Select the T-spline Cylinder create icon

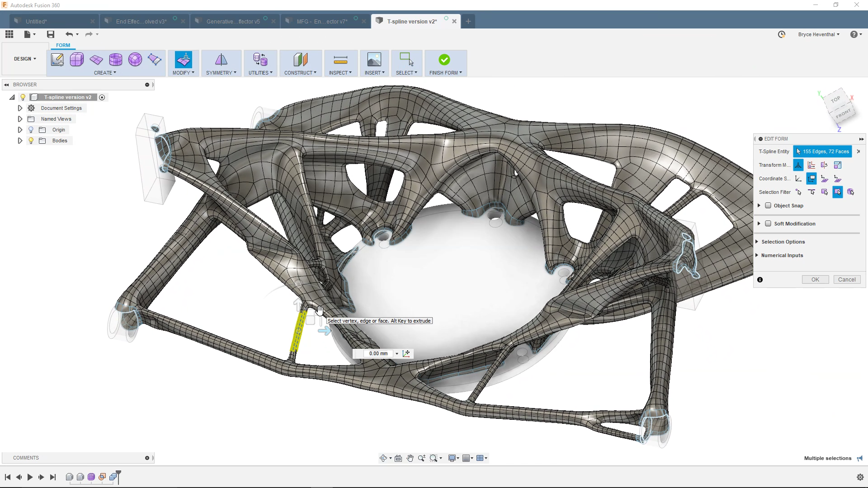click(x=116, y=60)
